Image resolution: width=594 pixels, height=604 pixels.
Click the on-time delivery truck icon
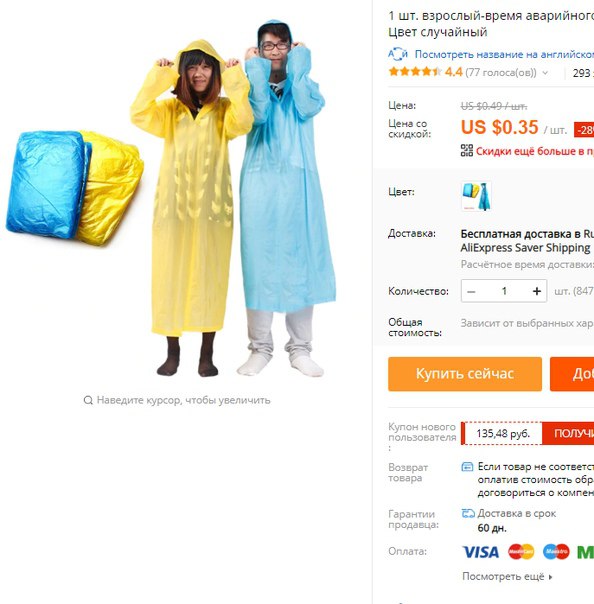pos(468,513)
